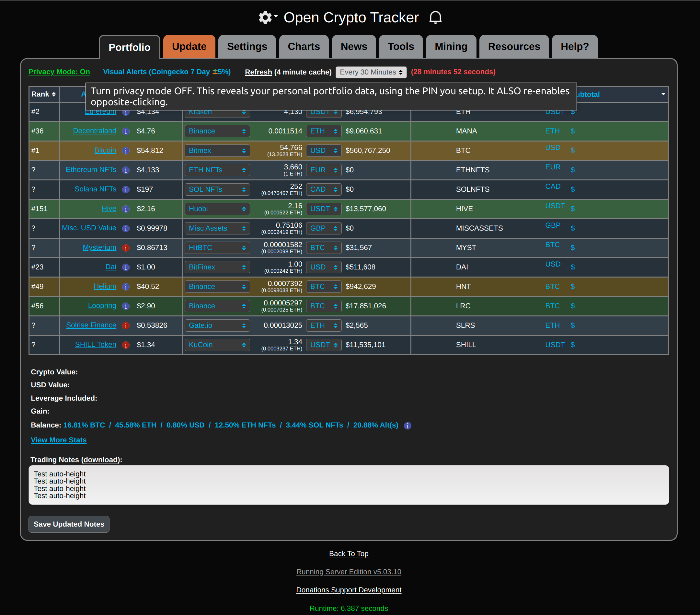This screenshot has height=615, width=700.
Task: Open the Decentraland asset link
Action: coord(95,131)
